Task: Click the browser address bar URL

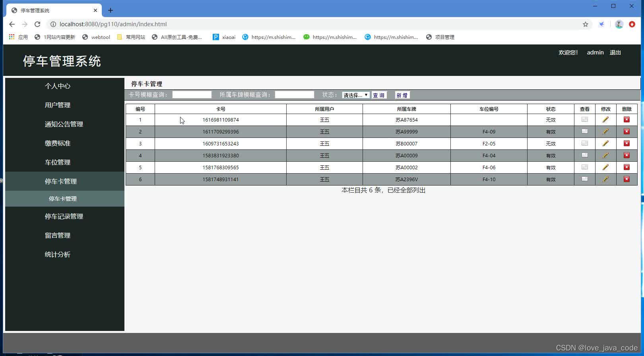Action: click(x=113, y=24)
